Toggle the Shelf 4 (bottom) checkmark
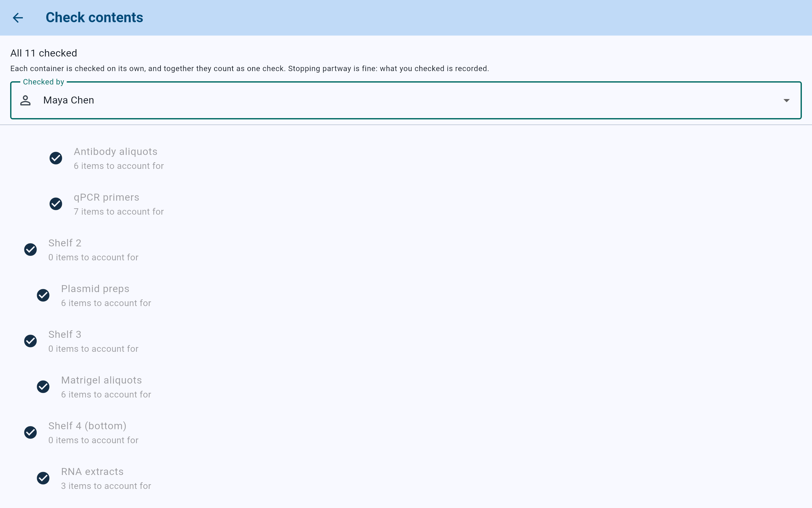 click(30, 432)
